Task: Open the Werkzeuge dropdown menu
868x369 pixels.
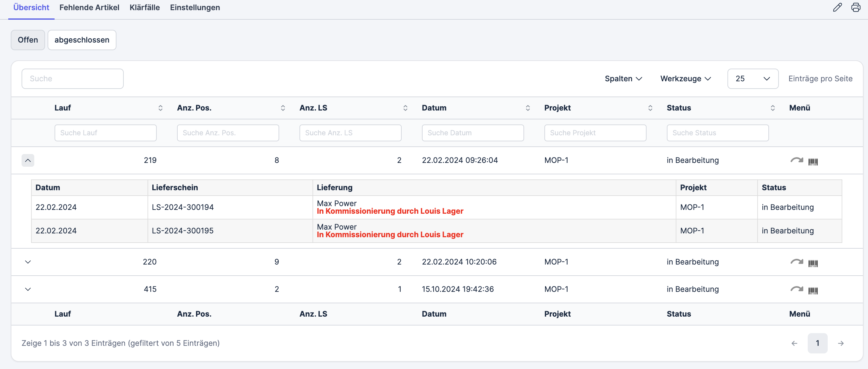Action: (x=685, y=78)
